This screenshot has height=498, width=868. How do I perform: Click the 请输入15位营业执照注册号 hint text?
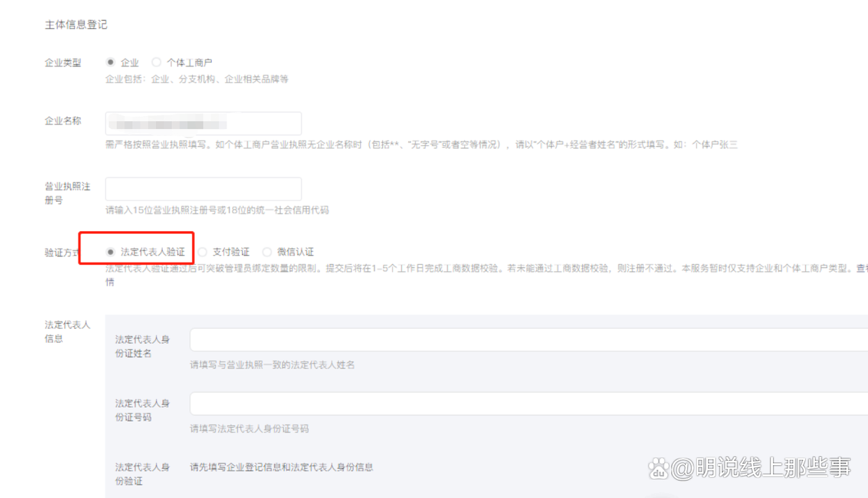coord(217,210)
